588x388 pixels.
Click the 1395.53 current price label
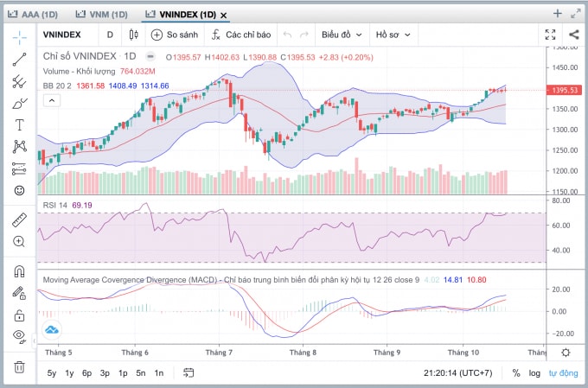click(564, 90)
